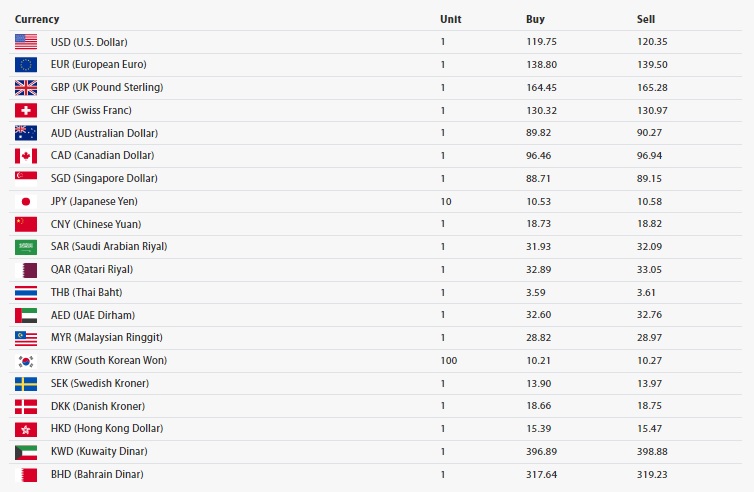Viewport: 754px width, 492px height.
Task: Click the Swiss flag icon
Action: (26, 110)
